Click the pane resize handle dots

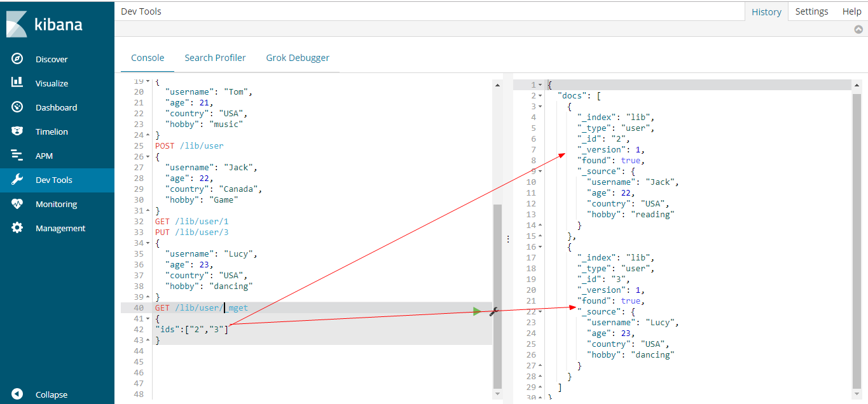pos(507,239)
